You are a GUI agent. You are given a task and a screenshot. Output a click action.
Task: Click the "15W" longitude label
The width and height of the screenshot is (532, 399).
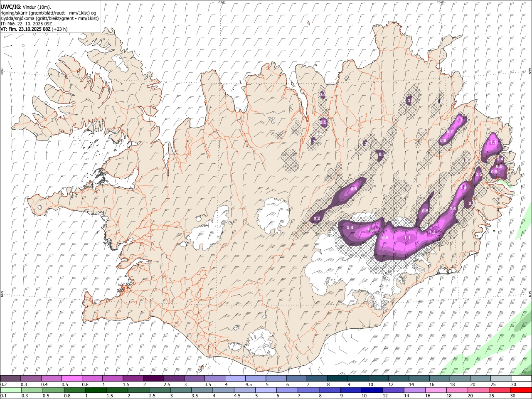pyautogui.click(x=441, y=2)
